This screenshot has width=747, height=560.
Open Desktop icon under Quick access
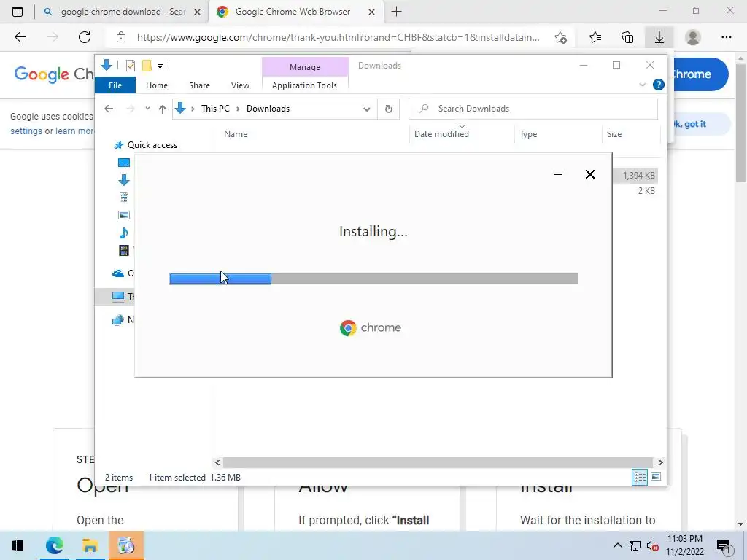pos(124,163)
